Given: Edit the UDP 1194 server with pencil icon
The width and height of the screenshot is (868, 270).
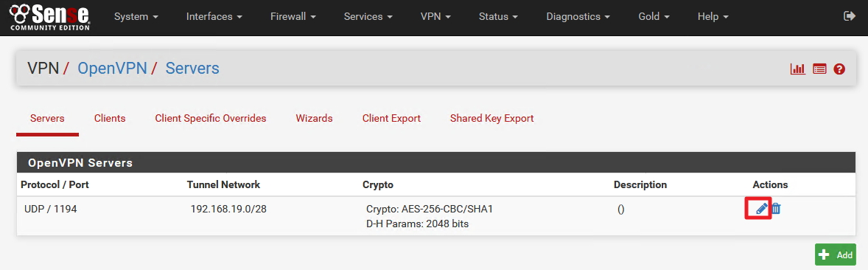Looking at the screenshot, I should click(x=762, y=209).
